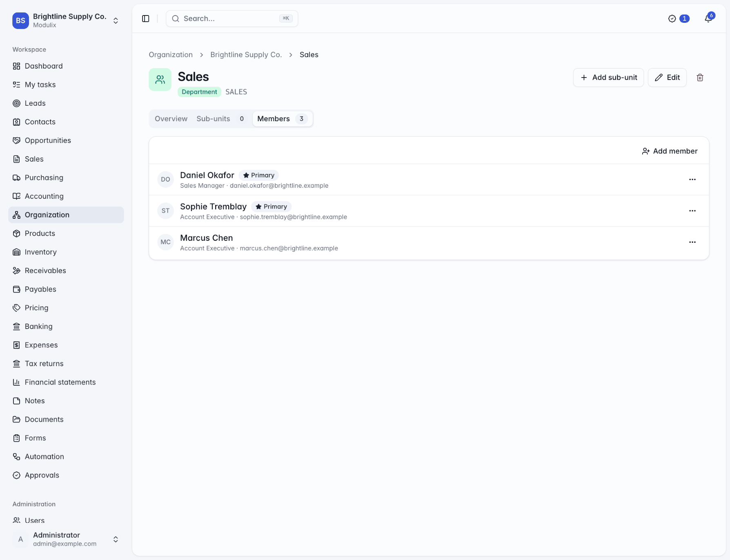Click Daniel Okafor's name
This screenshot has width=730, height=560.
207,175
